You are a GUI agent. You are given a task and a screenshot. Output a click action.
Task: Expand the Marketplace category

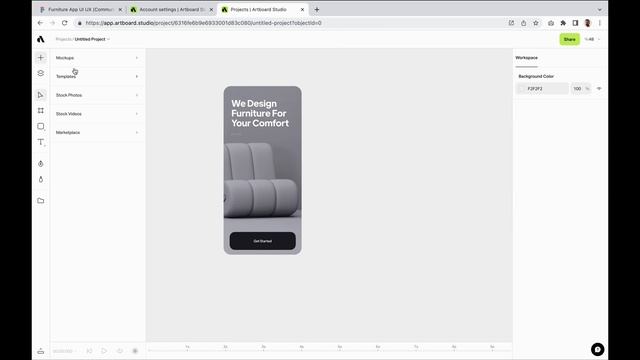97,133
